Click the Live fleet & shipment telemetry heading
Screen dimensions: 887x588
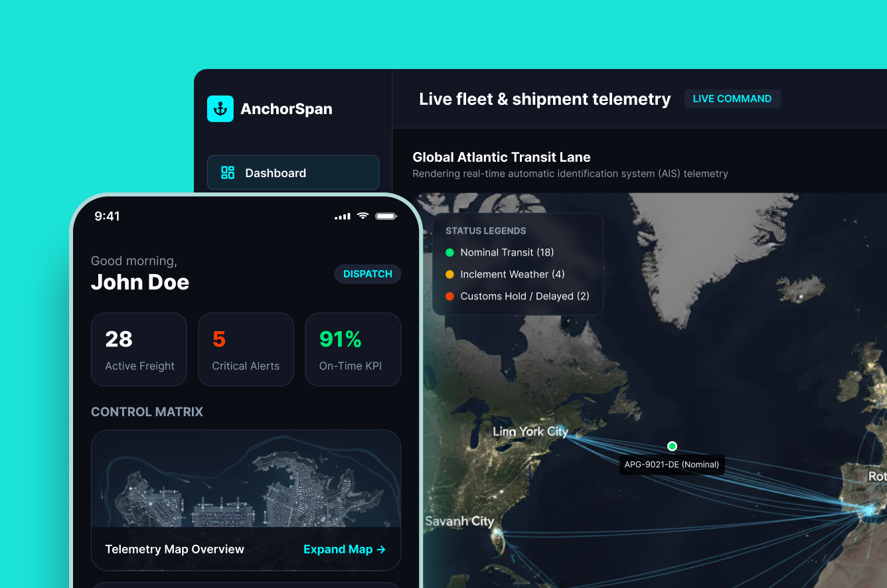pyautogui.click(x=545, y=99)
